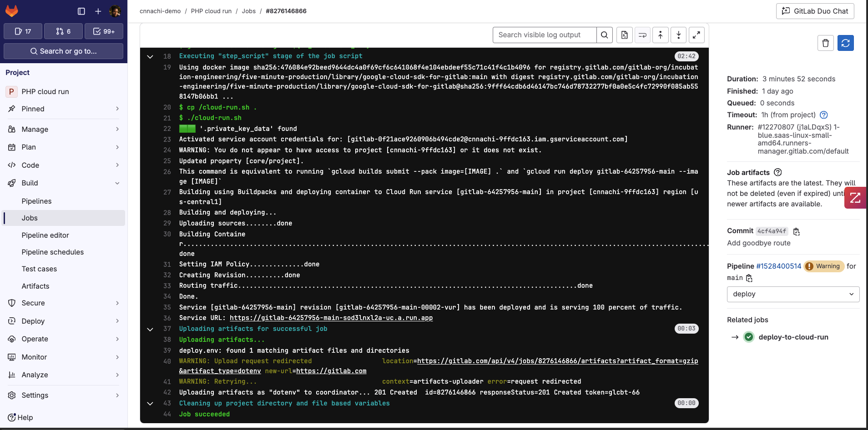Open the Service URL run.app link
868x430 pixels.
(331, 318)
